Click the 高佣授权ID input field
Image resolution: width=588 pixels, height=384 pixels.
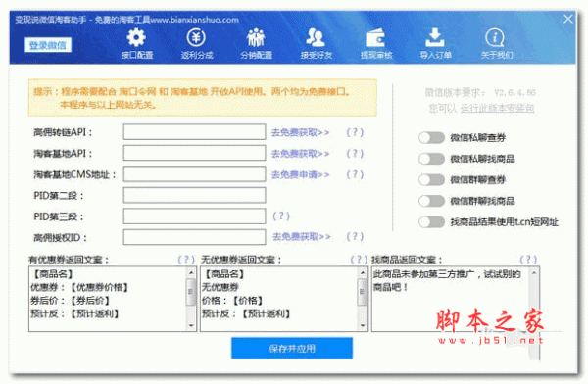195,237
